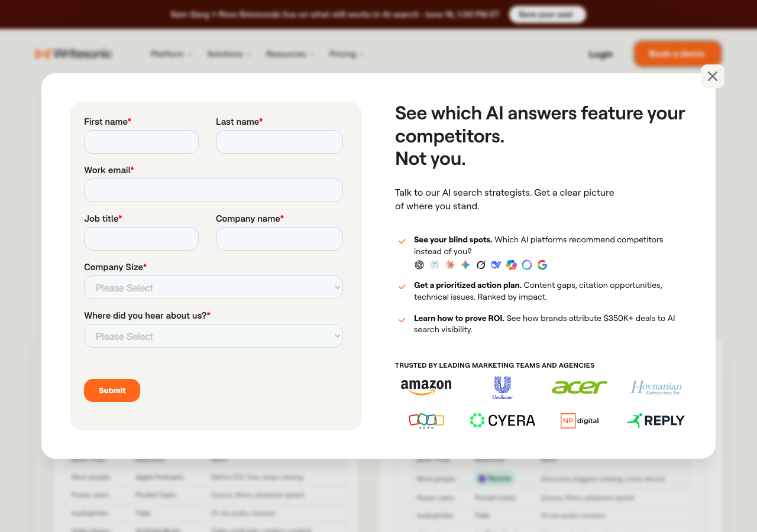The width and height of the screenshot is (757, 532).
Task: Click the Google G icon
Action: (542, 265)
